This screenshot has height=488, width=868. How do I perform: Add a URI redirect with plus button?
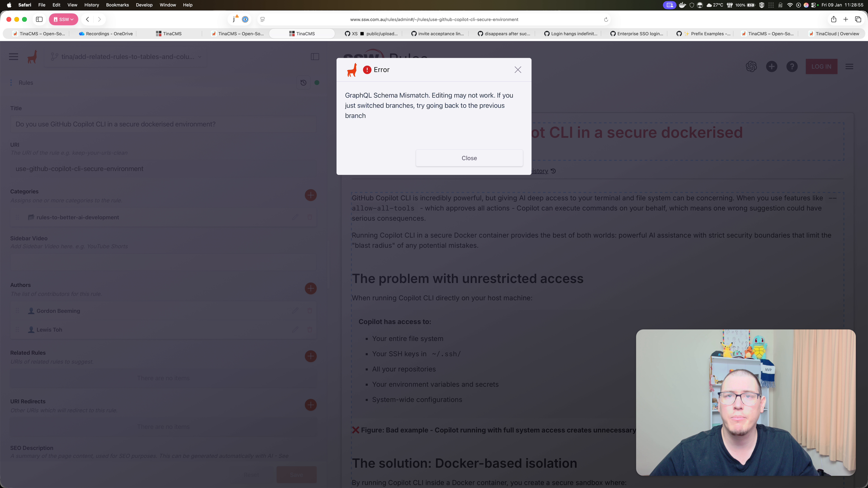coord(310,404)
